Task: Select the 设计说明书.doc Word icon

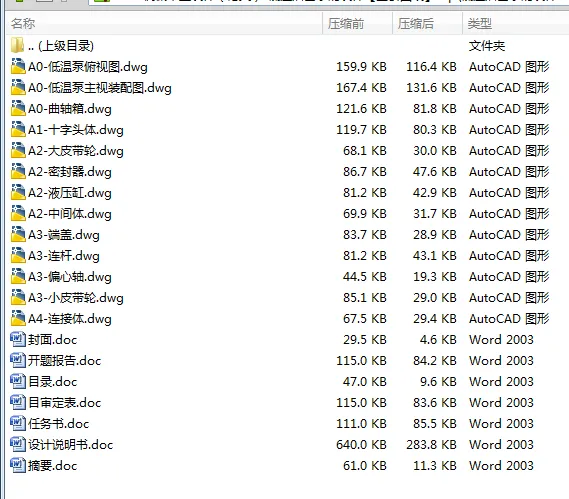Action: pyautogui.click(x=18, y=445)
